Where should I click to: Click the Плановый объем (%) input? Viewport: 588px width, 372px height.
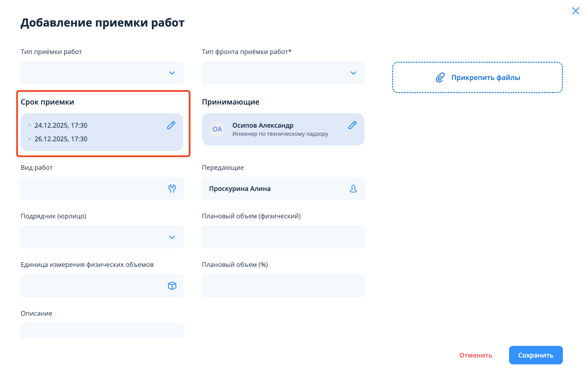tap(283, 286)
